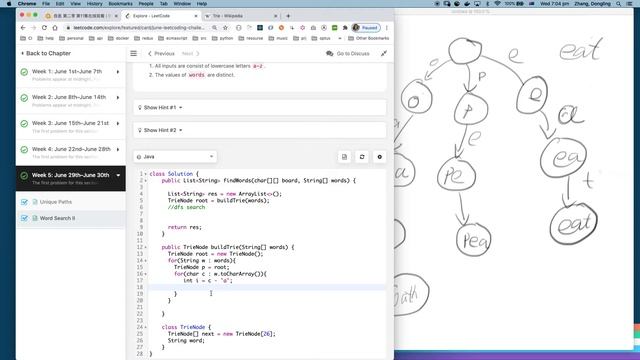Open the python bookmarks folder
The width and height of the screenshot is (640, 360).
(222, 38)
